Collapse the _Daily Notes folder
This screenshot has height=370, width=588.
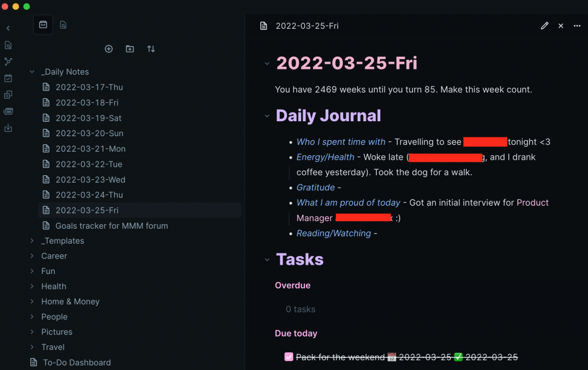coord(32,71)
